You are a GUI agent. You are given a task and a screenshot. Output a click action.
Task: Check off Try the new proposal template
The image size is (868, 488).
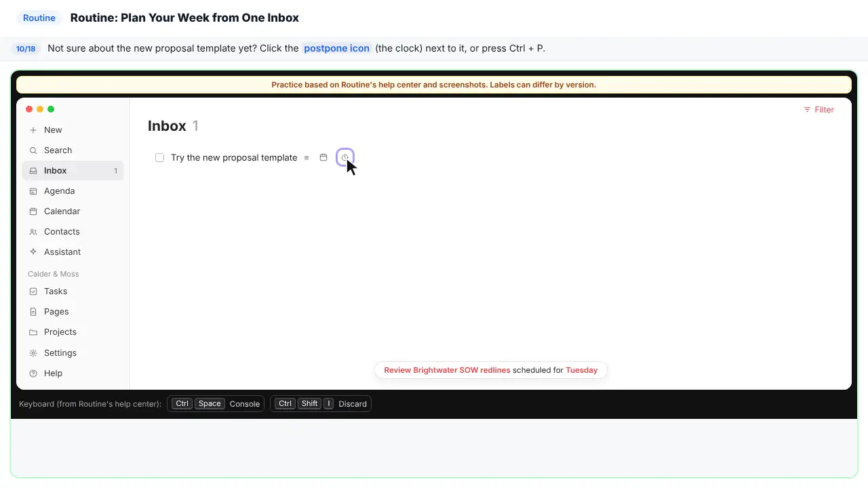click(159, 158)
